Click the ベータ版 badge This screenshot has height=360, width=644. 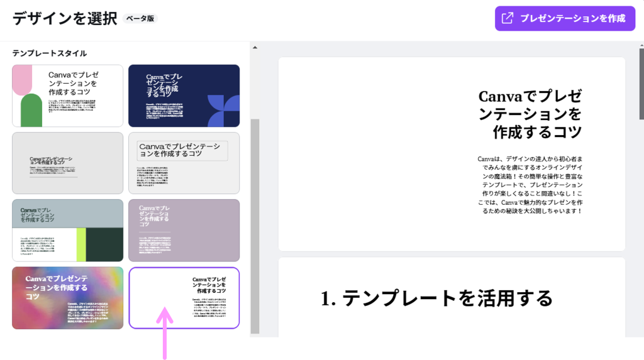click(140, 19)
